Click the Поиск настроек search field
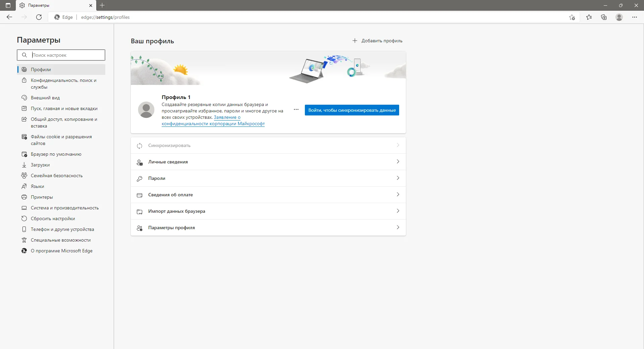Viewport: 644px width, 349px height. click(61, 55)
